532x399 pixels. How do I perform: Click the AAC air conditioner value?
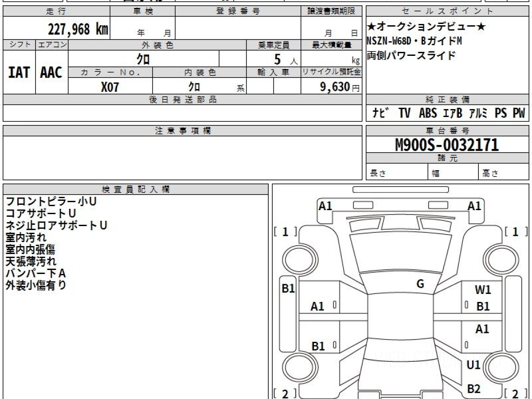tap(51, 72)
